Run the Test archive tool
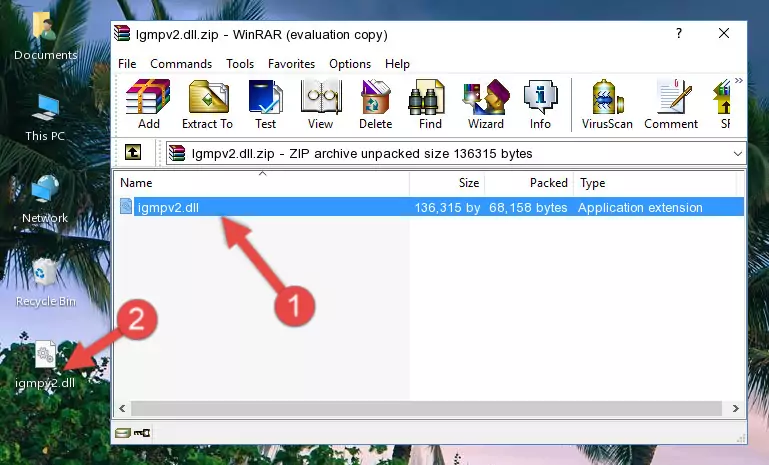769x465 pixels. 265,104
